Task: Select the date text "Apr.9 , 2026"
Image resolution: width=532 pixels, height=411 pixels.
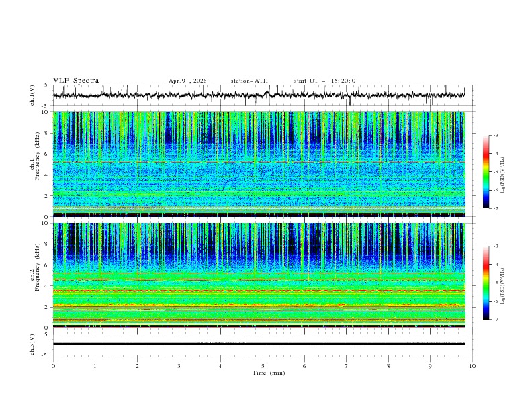Action: pos(187,81)
